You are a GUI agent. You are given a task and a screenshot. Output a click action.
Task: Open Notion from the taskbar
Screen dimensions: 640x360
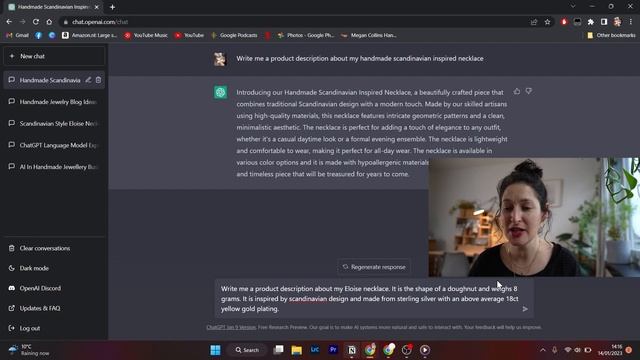[x=351, y=350]
